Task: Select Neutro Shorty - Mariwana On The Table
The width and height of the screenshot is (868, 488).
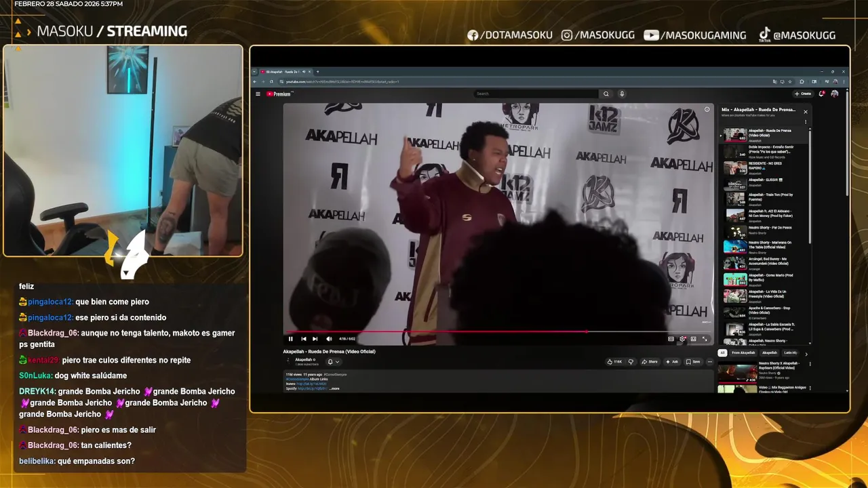Action: click(764, 246)
